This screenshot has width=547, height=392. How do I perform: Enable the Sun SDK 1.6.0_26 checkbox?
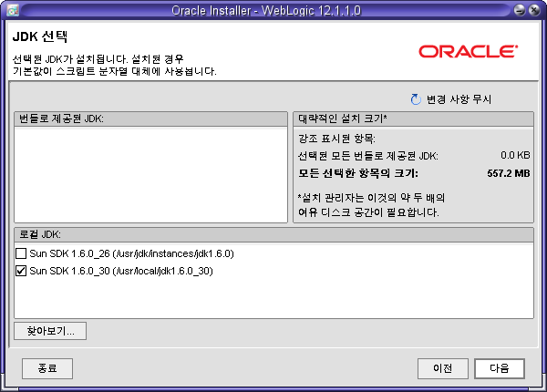click(22, 253)
